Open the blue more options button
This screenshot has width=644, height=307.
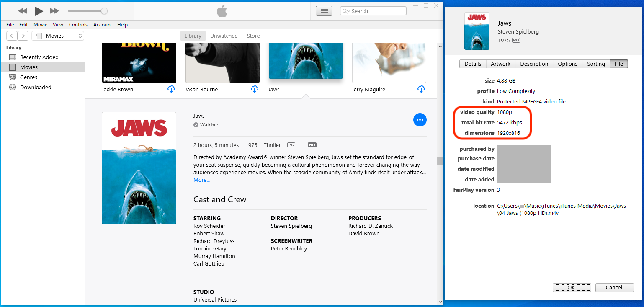tap(420, 120)
